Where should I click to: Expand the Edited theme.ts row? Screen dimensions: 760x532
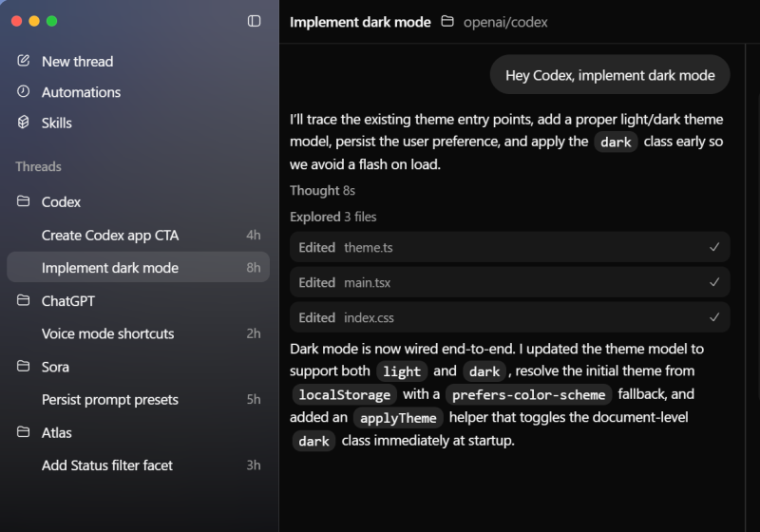pyautogui.click(x=509, y=247)
